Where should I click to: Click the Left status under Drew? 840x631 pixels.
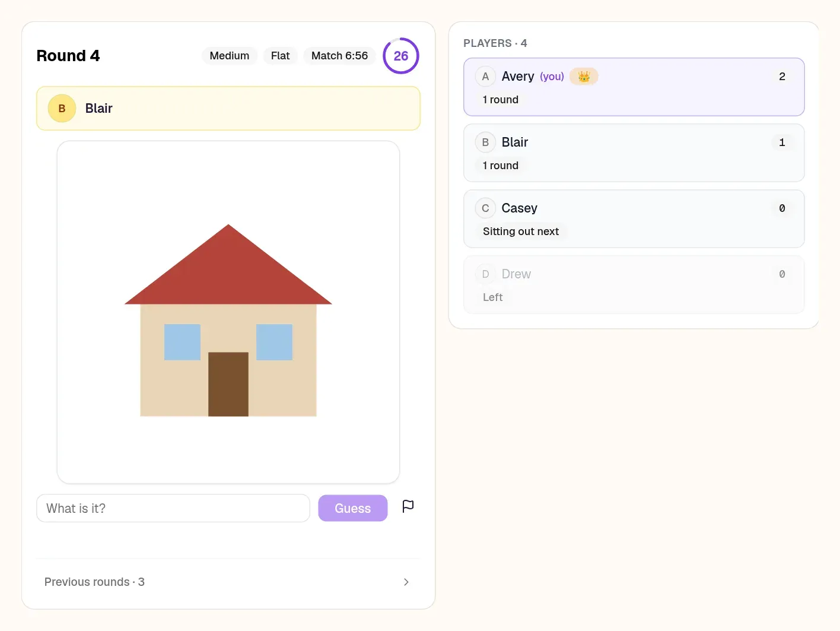pos(492,297)
